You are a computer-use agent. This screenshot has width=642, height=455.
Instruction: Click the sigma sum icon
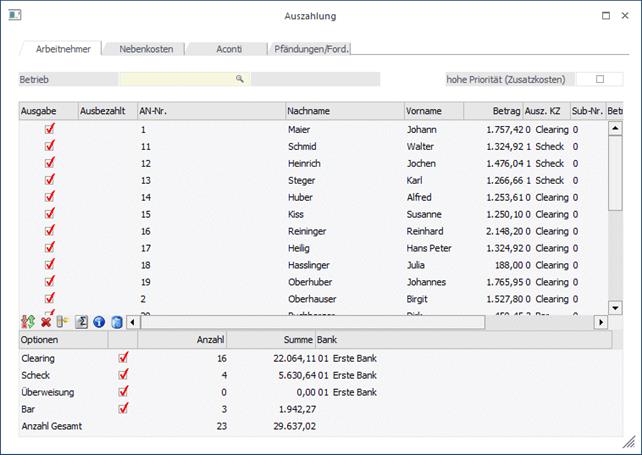pos(82,322)
